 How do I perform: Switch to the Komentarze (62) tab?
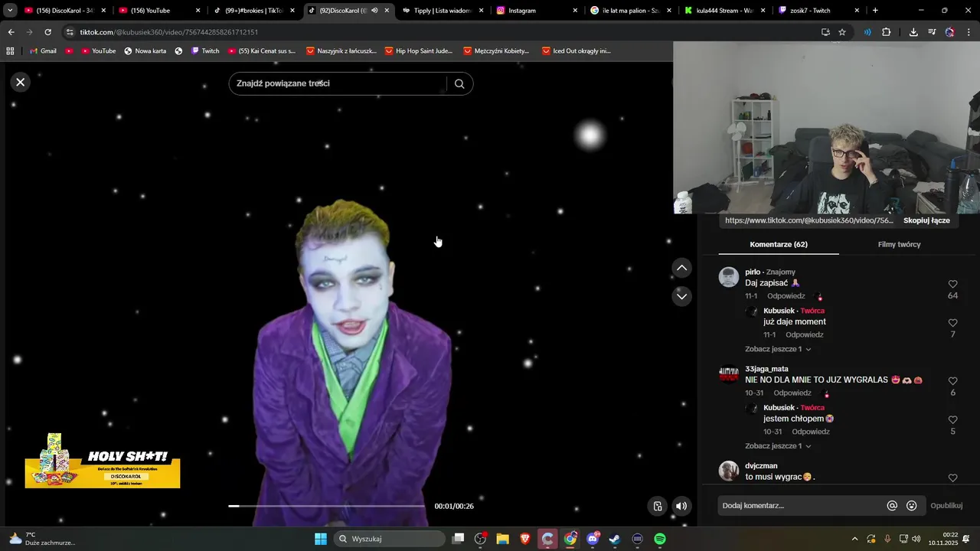tap(779, 244)
